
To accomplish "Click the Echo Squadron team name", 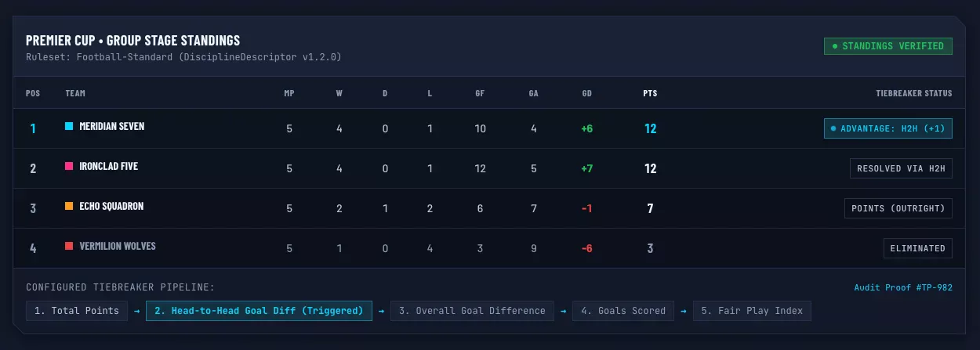I will pyautogui.click(x=111, y=206).
